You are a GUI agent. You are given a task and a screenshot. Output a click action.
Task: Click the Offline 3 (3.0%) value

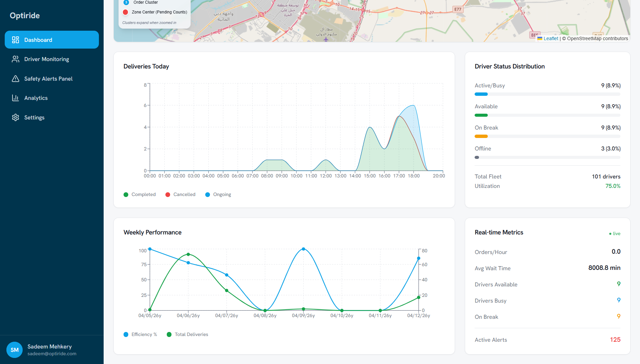[x=611, y=148]
